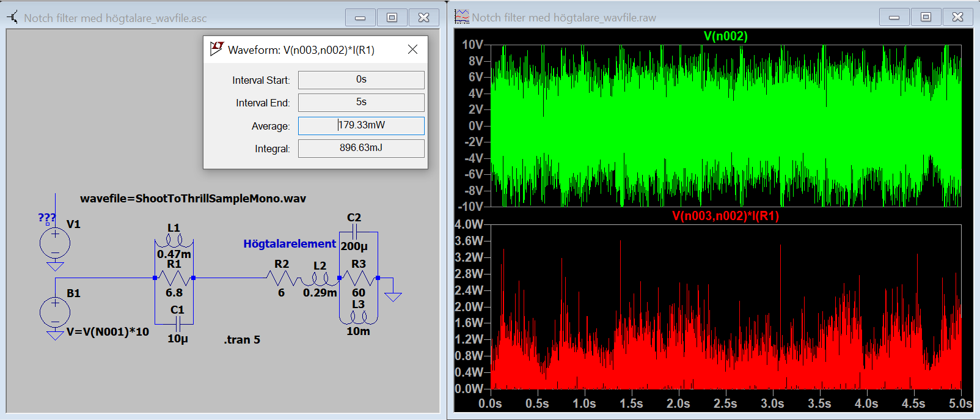Click the 0.29m inductance value of L2
The height and width of the screenshot is (420, 980).
320,293
